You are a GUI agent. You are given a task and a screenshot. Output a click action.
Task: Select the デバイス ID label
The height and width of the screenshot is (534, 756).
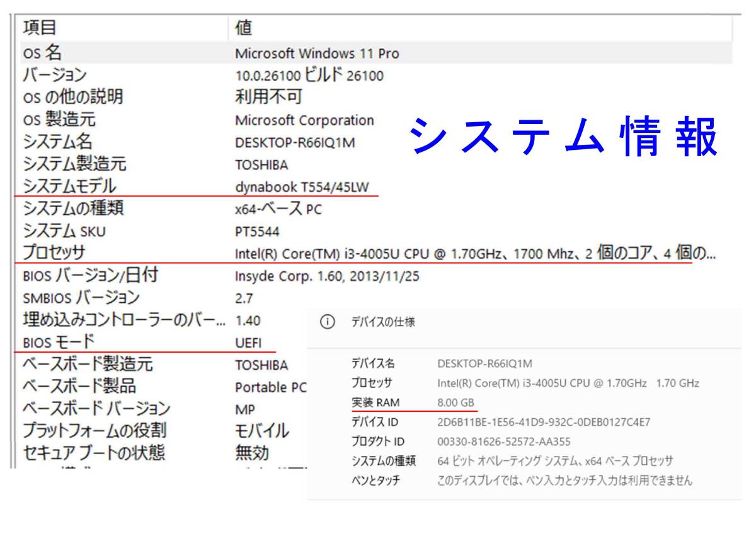375,422
